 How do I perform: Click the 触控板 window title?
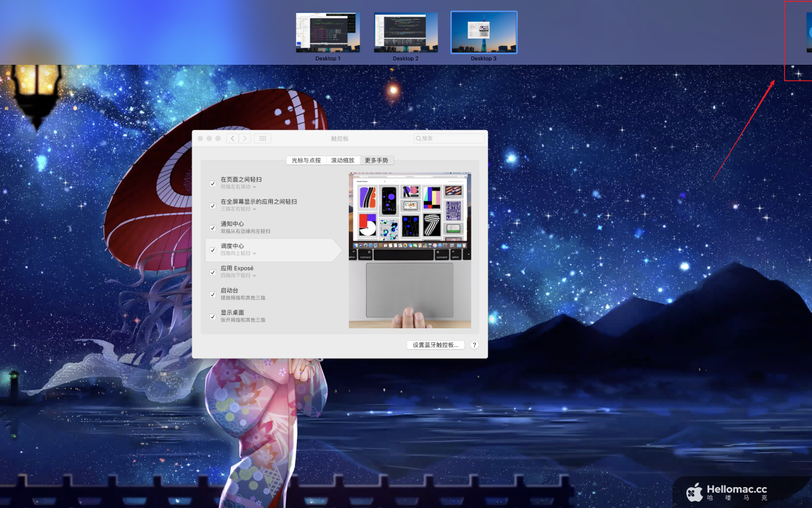tap(340, 138)
